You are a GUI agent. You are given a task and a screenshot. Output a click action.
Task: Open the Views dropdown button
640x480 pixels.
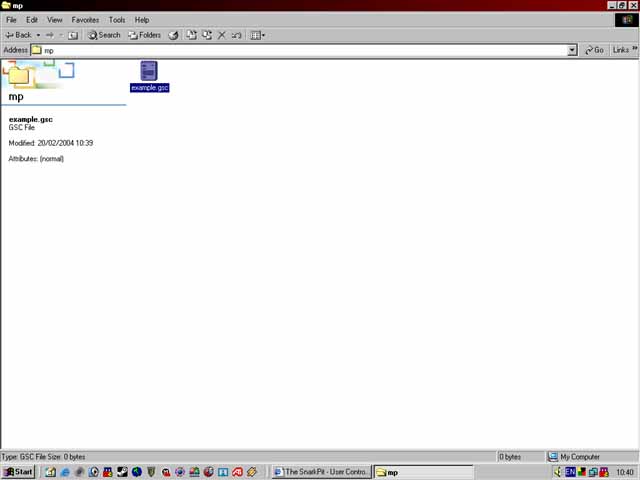coord(257,35)
